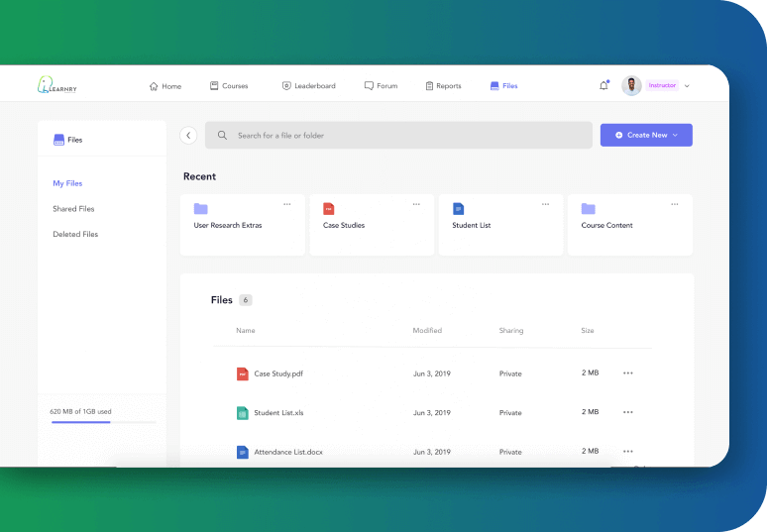Open the Home nav item
Image resolution: width=767 pixels, height=532 pixels.
pyautogui.click(x=165, y=86)
